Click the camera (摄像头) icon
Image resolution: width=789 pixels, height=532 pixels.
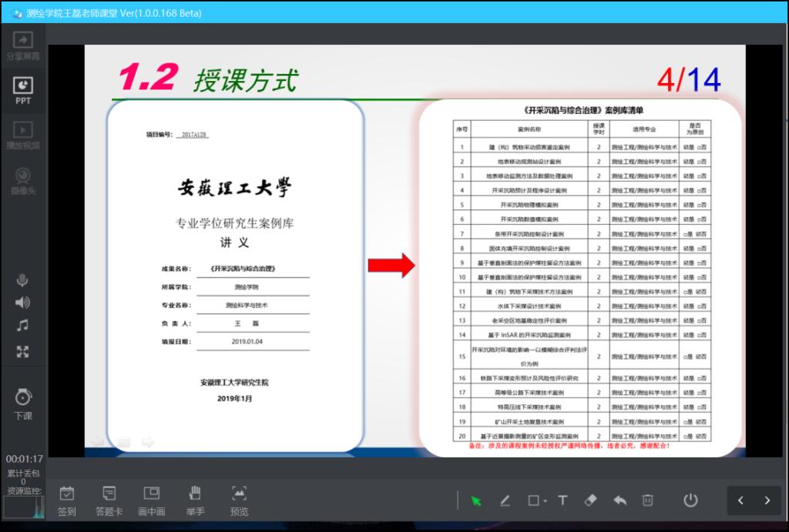point(23,179)
